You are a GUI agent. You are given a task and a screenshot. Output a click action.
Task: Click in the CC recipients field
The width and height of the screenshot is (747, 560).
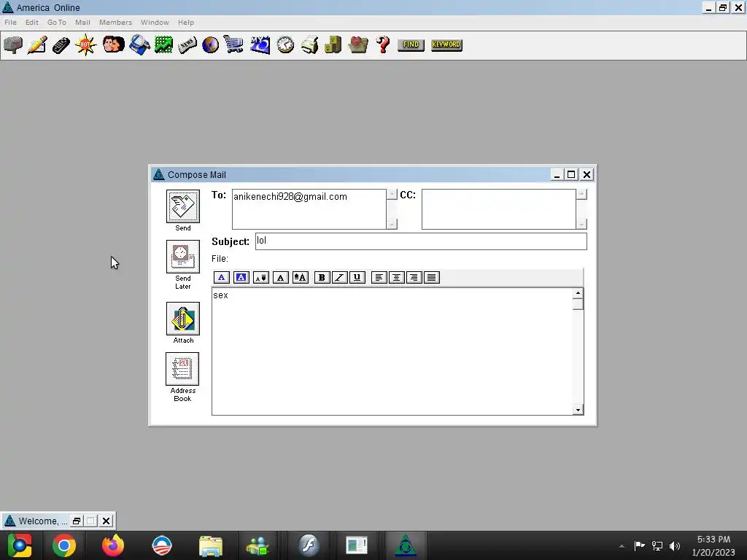point(498,209)
